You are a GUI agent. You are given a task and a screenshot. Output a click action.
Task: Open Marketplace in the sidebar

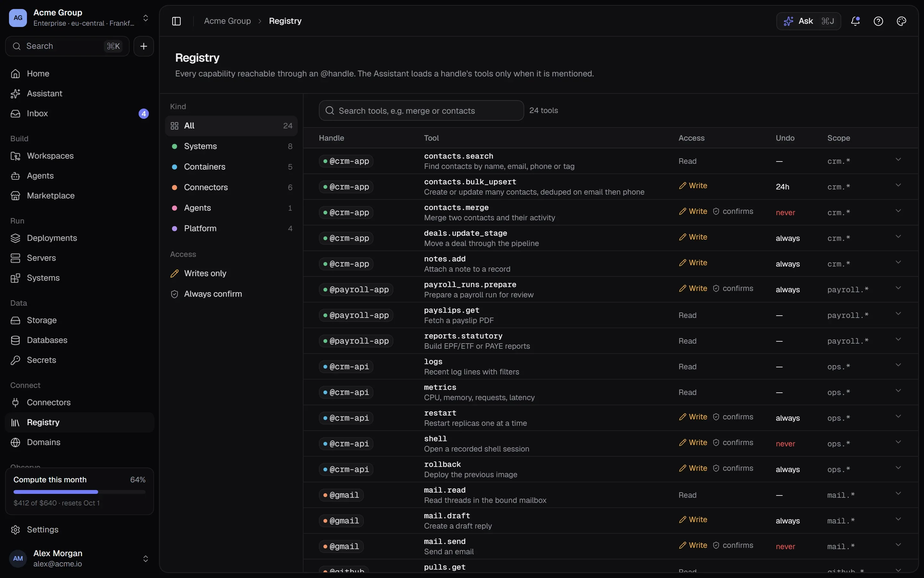[x=80, y=196]
